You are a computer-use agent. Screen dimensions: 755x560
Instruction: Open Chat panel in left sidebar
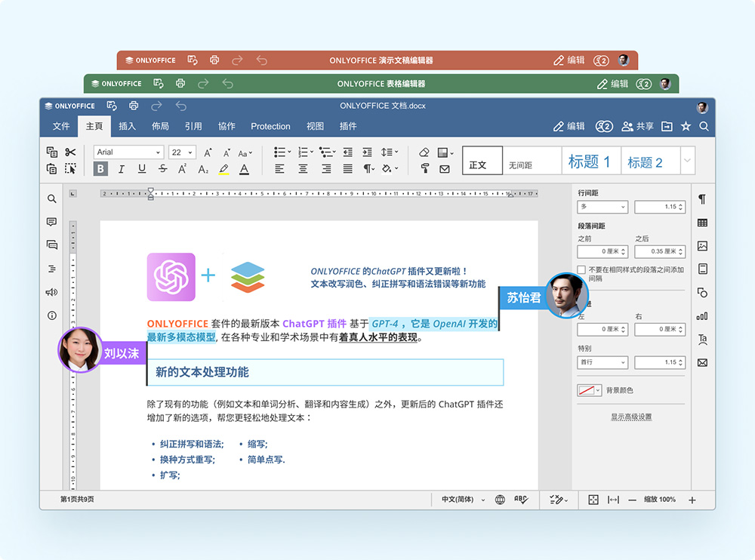point(51,245)
